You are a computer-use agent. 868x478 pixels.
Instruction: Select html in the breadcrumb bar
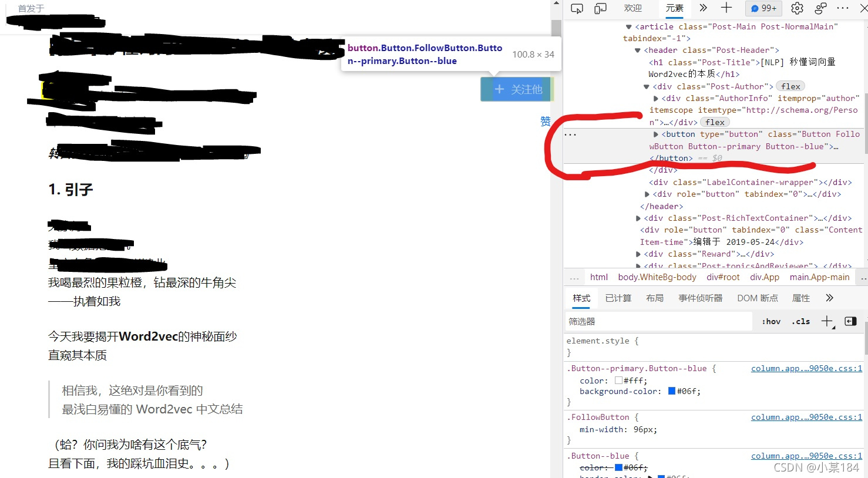pos(599,277)
